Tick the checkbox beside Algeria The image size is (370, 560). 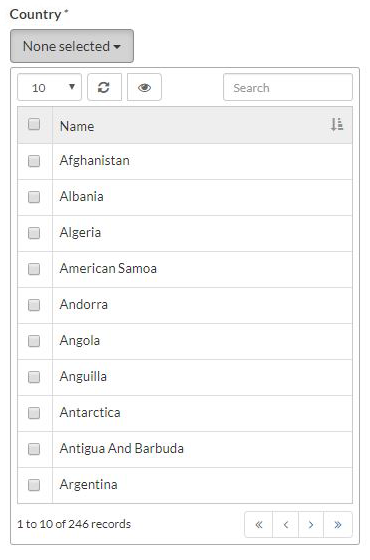[34, 233]
